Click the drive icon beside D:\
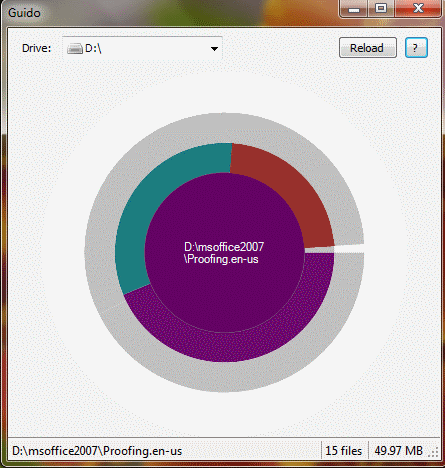 75,49
